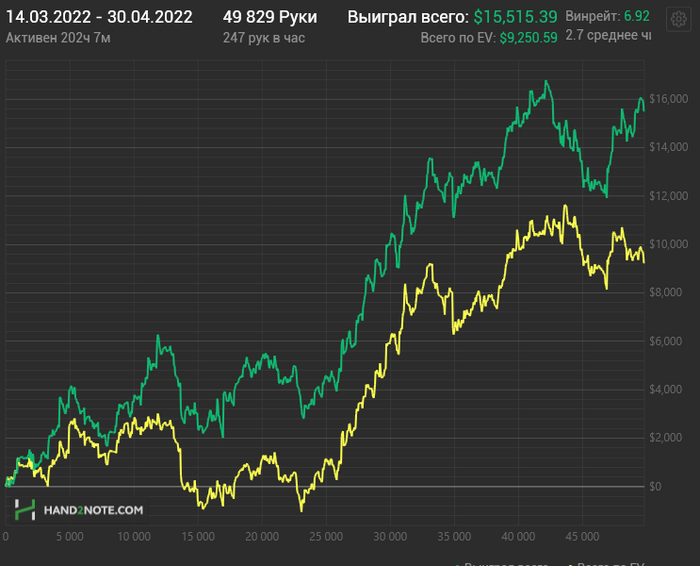
Task: Click the 20 000 hands x-axis label
Action: (x=262, y=537)
